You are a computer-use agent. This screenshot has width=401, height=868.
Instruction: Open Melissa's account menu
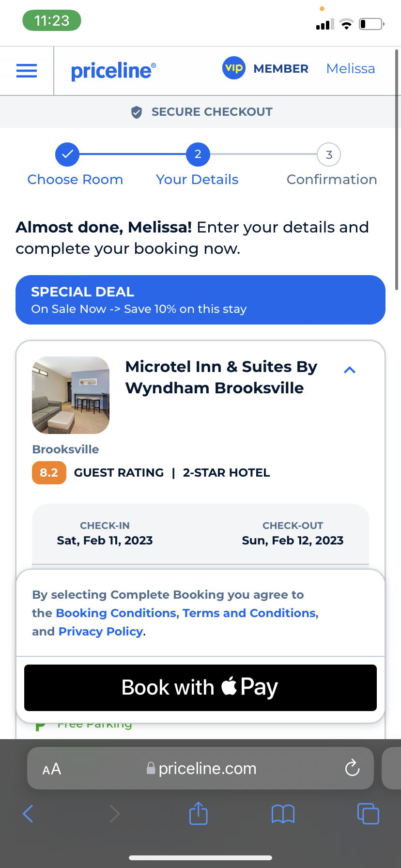coord(351,69)
